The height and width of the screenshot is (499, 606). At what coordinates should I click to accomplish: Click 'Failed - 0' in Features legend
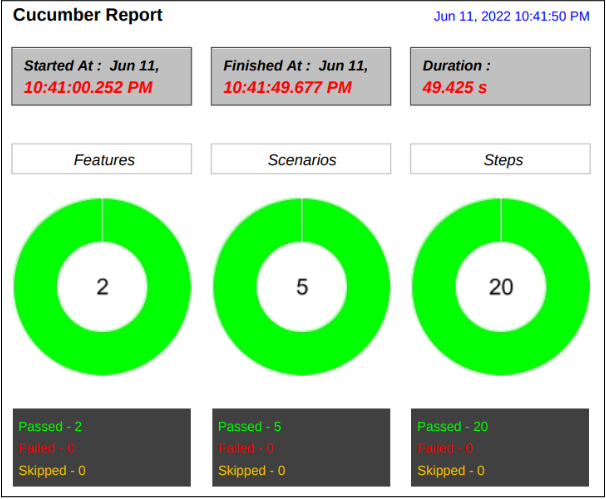point(46,448)
